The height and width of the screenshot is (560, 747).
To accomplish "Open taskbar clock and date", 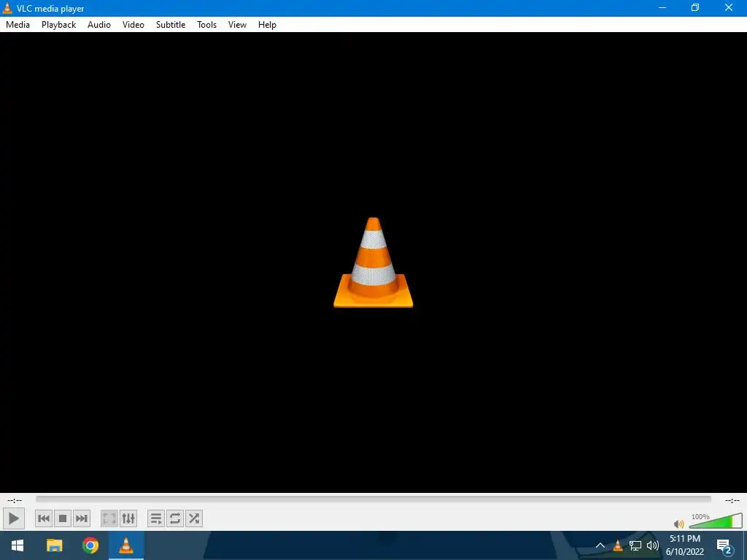I will 684,545.
